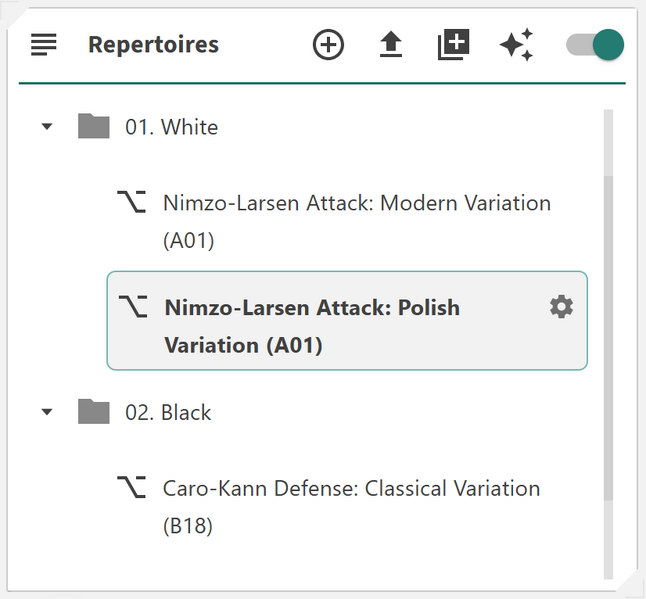Click the 01. White folder icon

coord(94,127)
